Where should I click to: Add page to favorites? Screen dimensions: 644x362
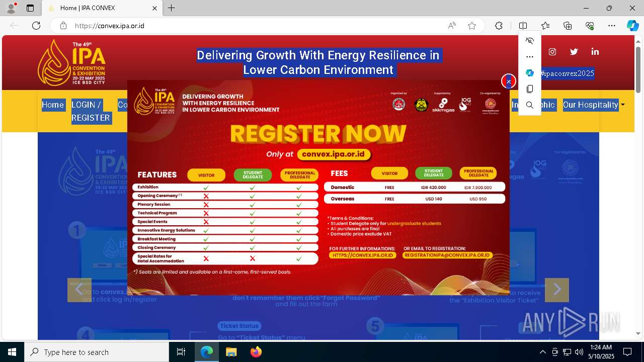pyautogui.click(x=472, y=26)
